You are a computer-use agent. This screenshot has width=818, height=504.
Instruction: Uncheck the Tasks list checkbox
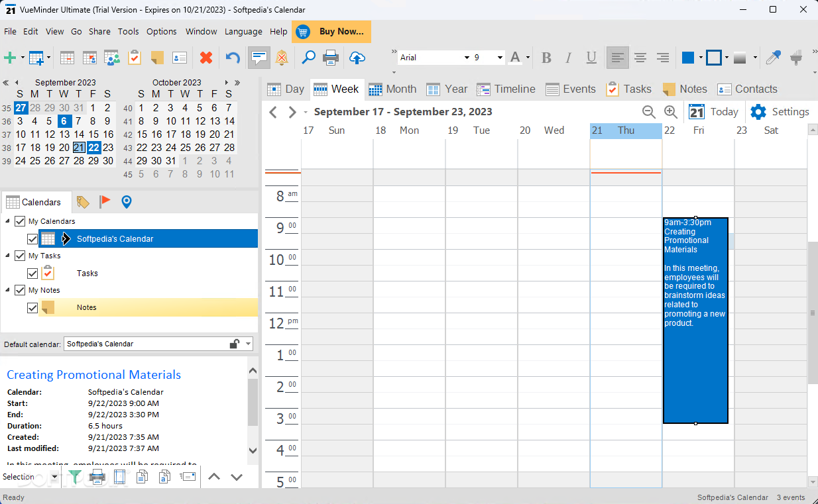32,273
